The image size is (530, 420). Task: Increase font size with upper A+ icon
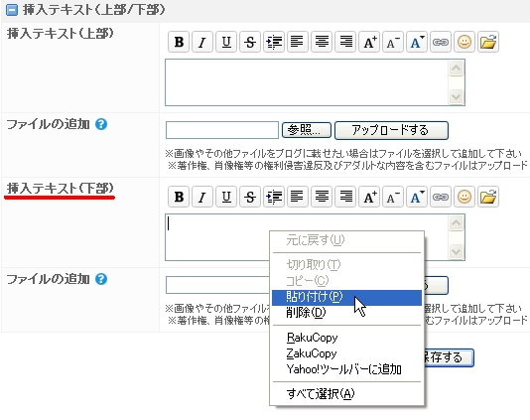pyautogui.click(x=369, y=42)
